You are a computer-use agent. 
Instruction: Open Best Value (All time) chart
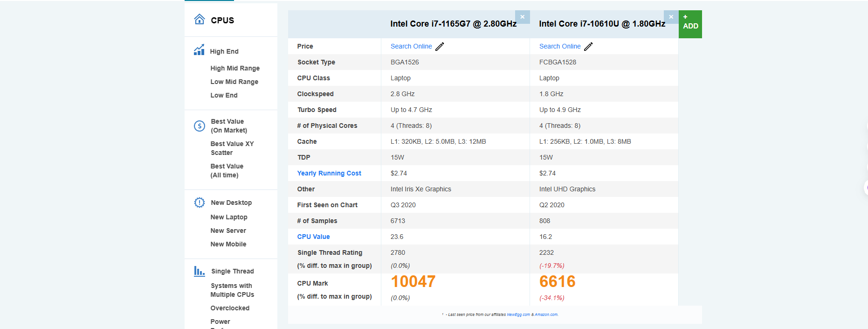point(227,171)
